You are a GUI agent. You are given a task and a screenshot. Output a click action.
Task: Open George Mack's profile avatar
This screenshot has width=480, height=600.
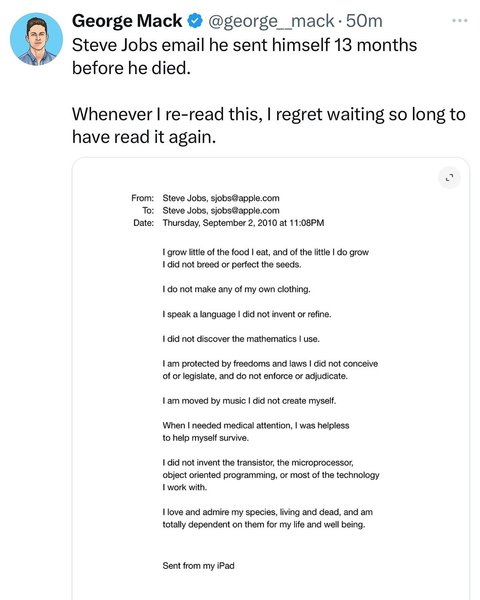point(36,39)
